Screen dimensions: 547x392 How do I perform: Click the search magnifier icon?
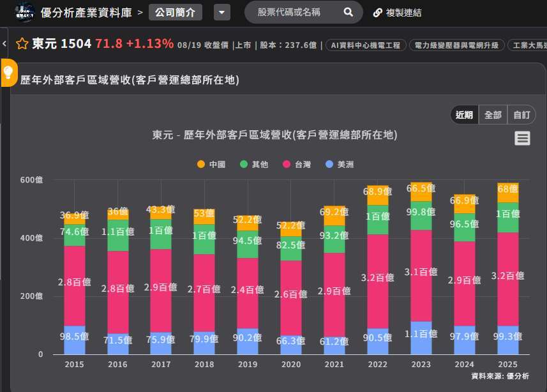click(348, 13)
